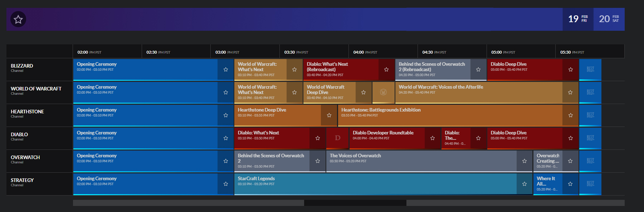The image size is (644, 212).
Task: Click the BLIZZ logo tile in Hearthstone row
Action: pyautogui.click(x=590, y=115)
